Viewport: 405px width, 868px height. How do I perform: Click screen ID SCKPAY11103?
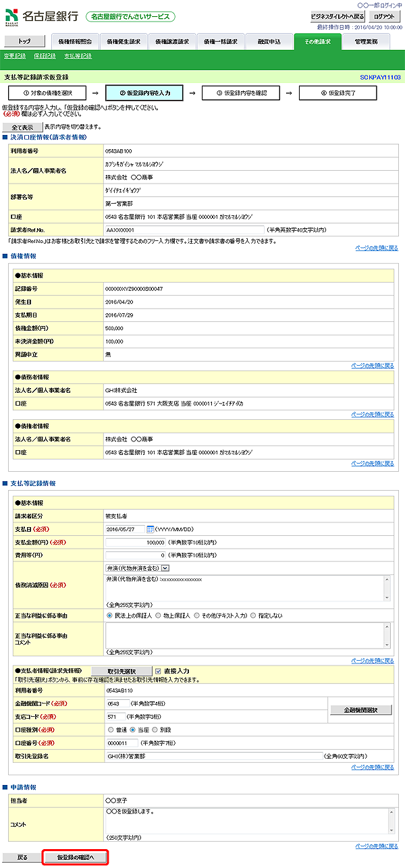pyautogui.click(x=380, y=78)
